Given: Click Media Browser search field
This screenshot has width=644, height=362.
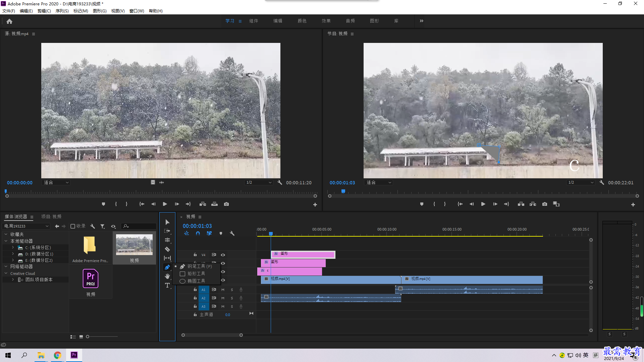Looking at the screenshot, I should coord(139,226).
